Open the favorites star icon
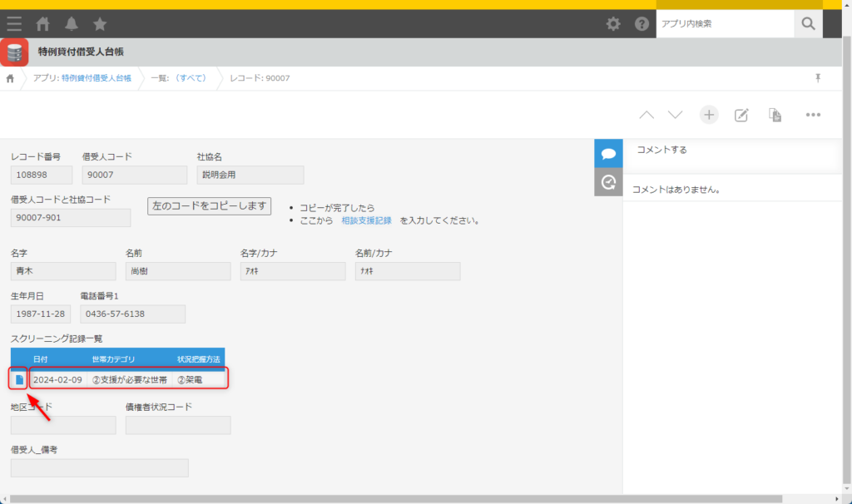The image size is (852, 504). pos(100,24)
